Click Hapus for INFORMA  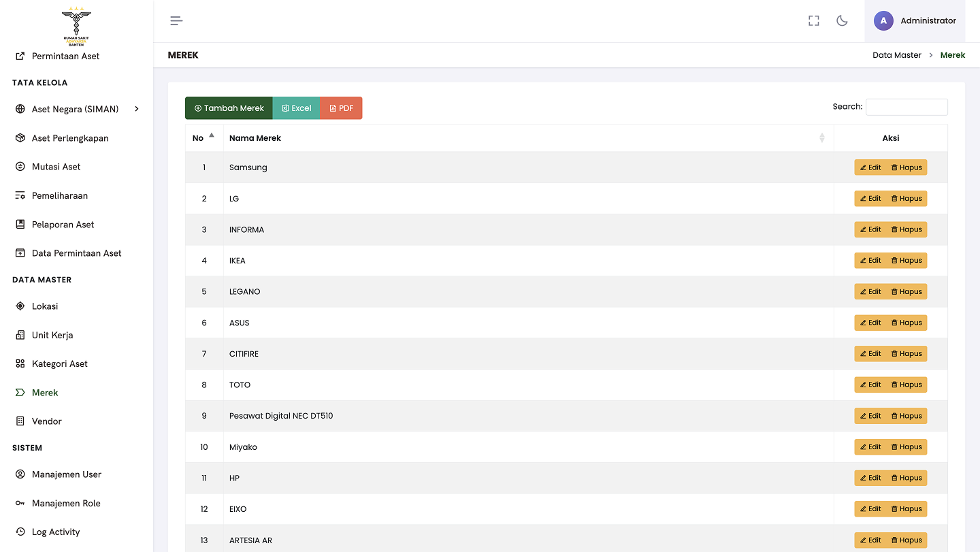[906, 229]
